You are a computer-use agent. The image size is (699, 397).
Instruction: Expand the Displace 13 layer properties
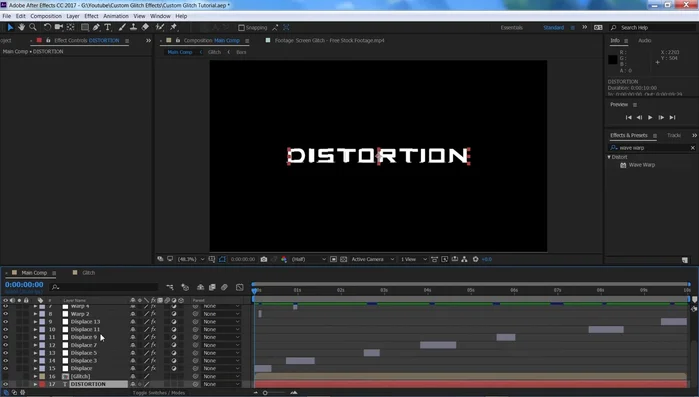coord(35,322)
